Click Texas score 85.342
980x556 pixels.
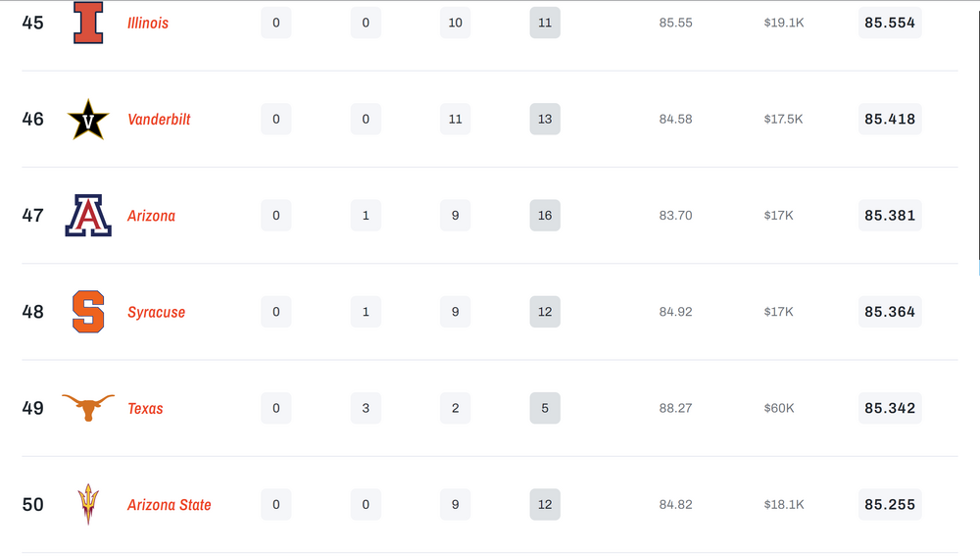tap(890, 408)
